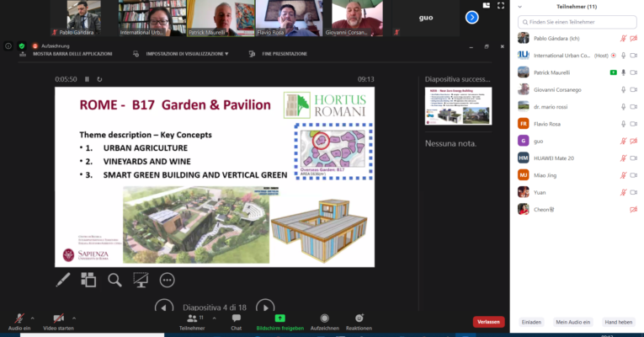Click the black screen toggle icon

(141, 280)
